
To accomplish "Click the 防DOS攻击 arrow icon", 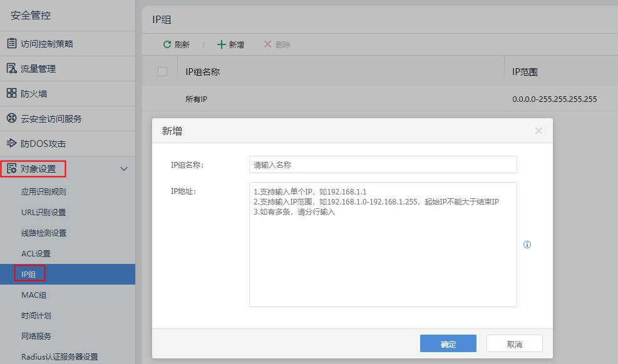I will (11, 144).
